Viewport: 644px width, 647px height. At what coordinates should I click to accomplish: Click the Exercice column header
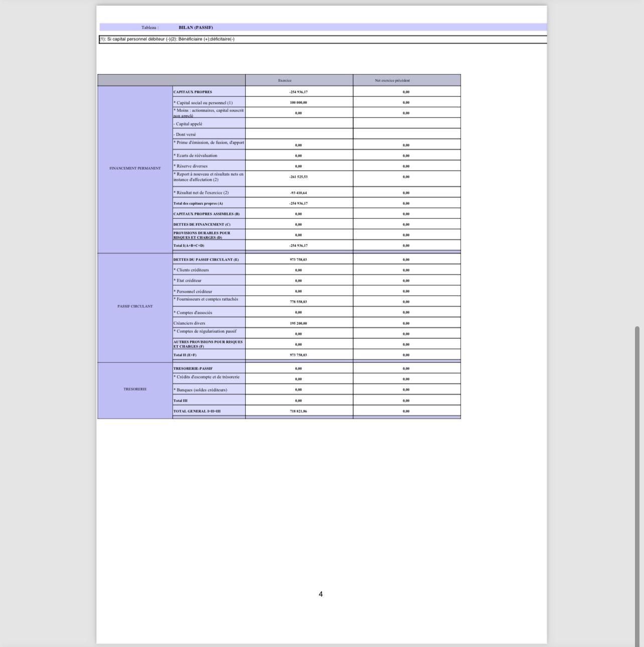pyautogui.click(x=285, y=80)
